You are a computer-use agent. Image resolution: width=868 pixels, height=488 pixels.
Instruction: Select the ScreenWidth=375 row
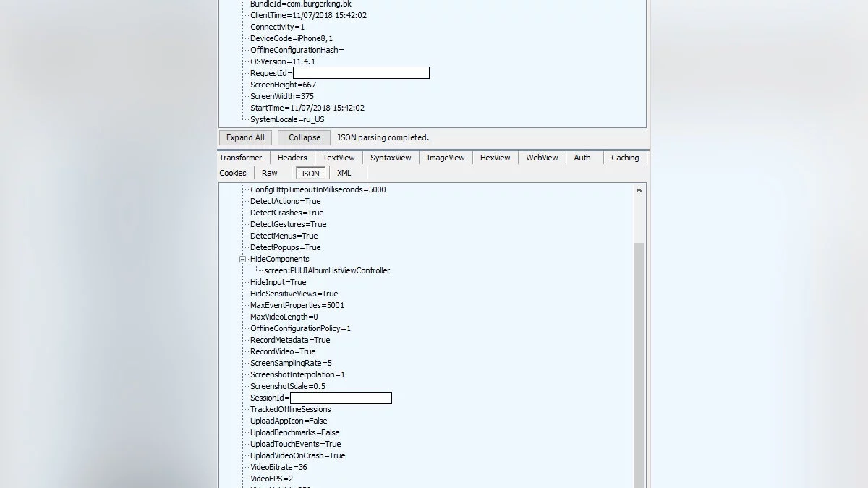coord(282,96)
